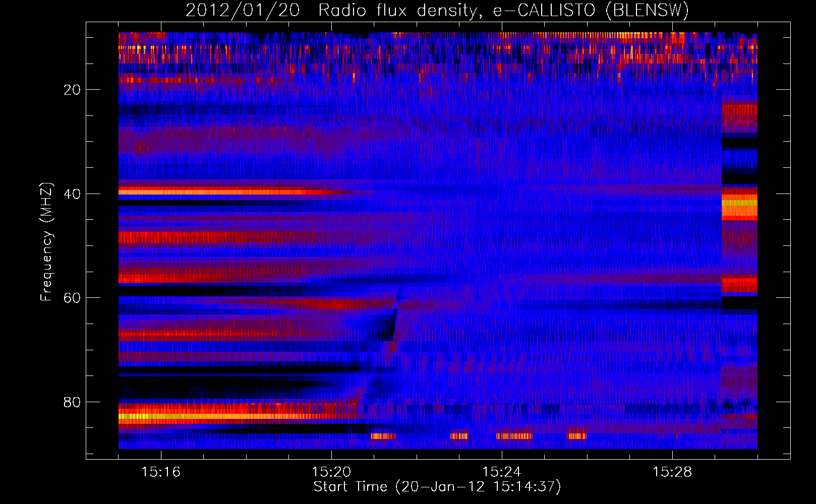Click the 'Frequency (MHZ)' y-axis label
This screenshot has height=504, width=816.
click(46, 242)
